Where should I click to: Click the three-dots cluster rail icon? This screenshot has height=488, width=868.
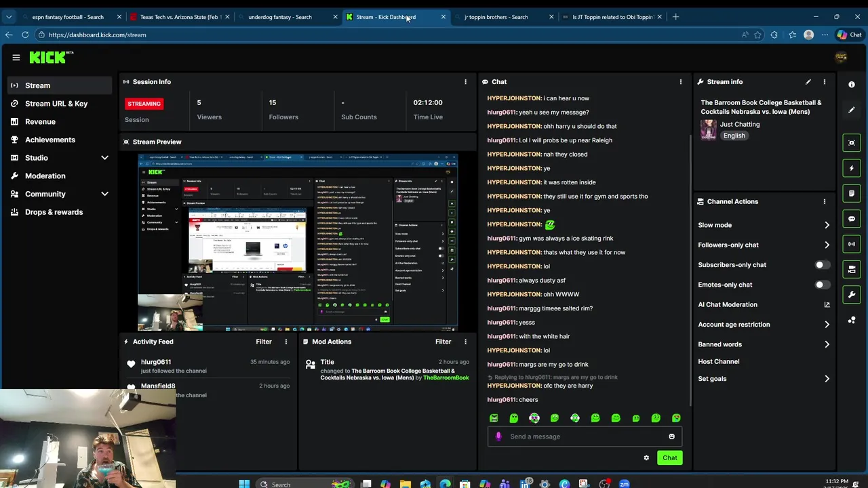coord(852,320)
